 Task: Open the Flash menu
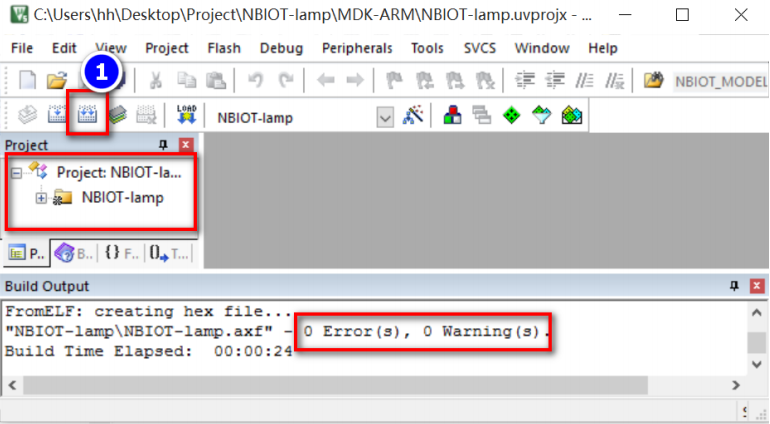[x=224, y=48]
